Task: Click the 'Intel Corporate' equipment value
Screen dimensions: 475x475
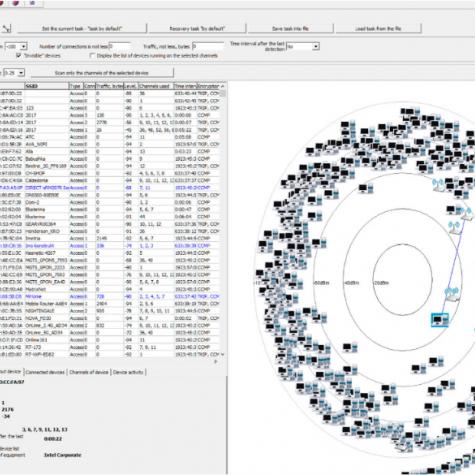Action: [x=63, y=455]
